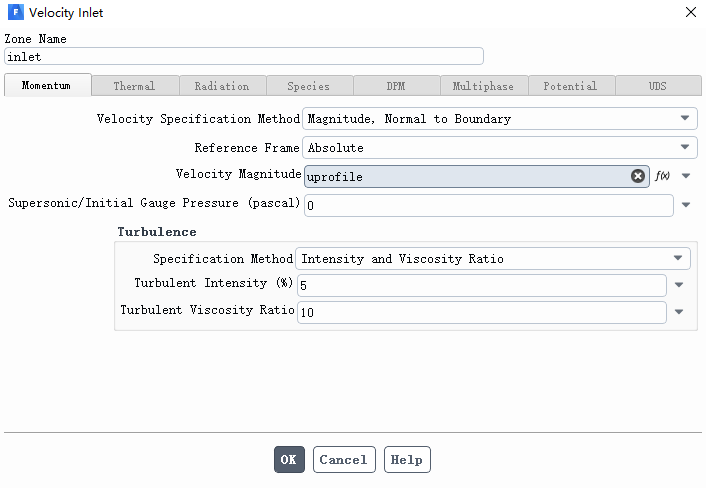Open Help for Velocity Inlet

coord(406,460)
